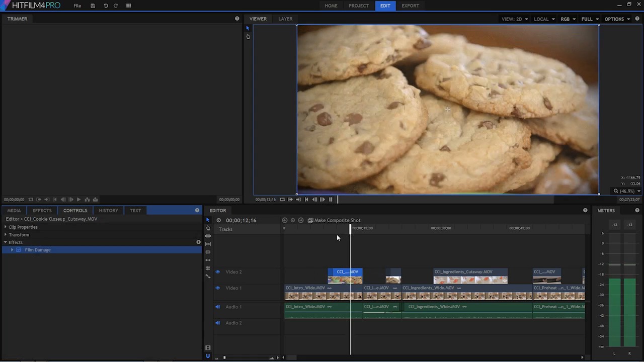Image resolution: width=644 pixels, height=362 pixels.
Task: Add a new effect with the plus icon
Action: (x=198, y=242)
